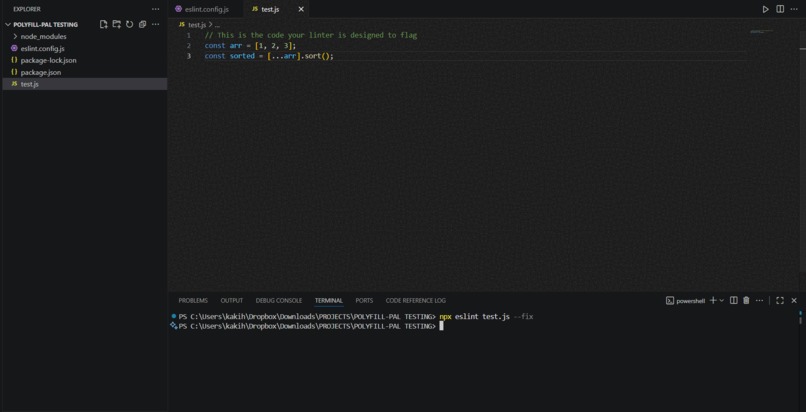Click the New Folder icon in Explorer header
Image resolution: width=806 pixels, height=412 pixels.
tap(117, 24)
